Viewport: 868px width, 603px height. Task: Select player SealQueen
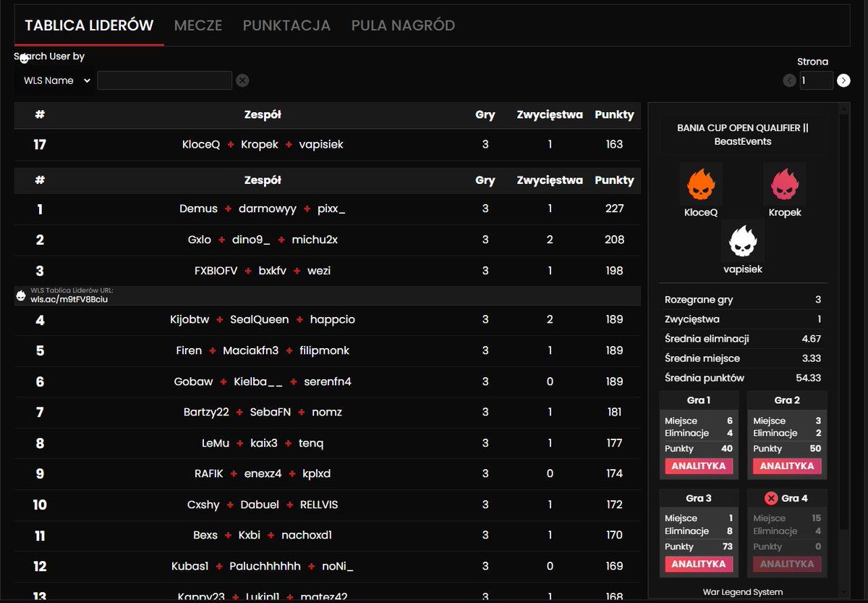click(x=260, y=319)
